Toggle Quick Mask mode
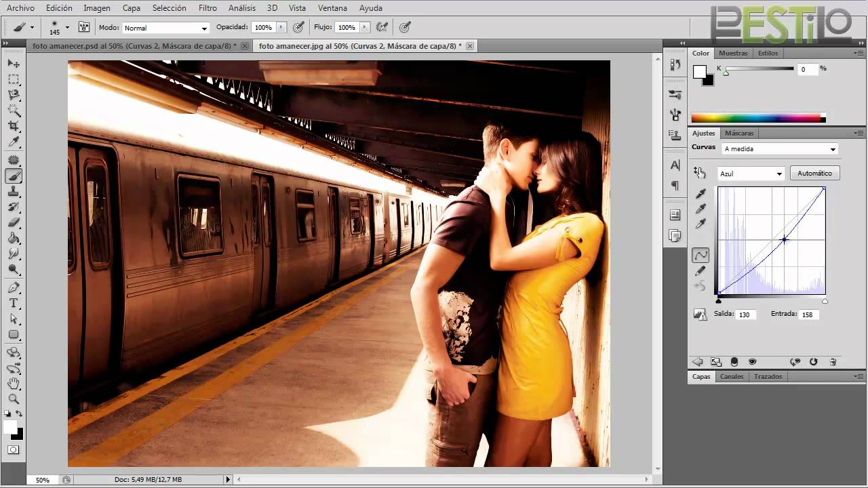This screenshot has width=868, height=488. [x=14, y=449]
